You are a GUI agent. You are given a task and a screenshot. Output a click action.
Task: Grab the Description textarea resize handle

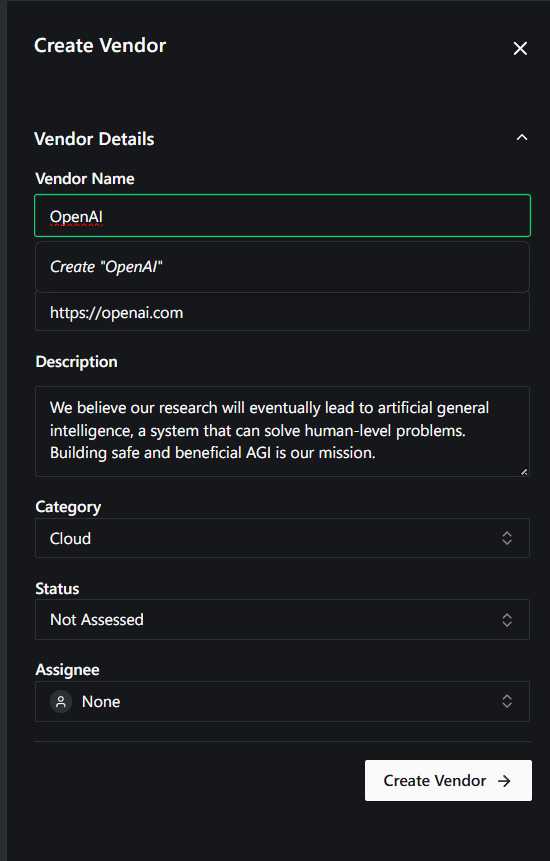pyautogui.click(x=524, y=471)
